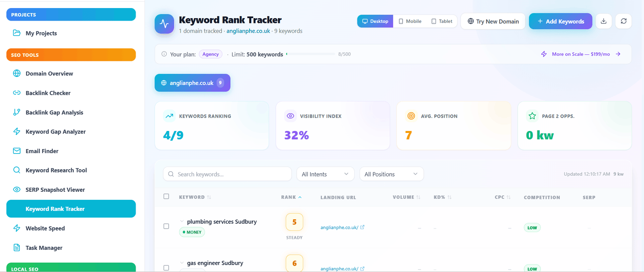This screenshot has height=272, width=644.
Task: Click the SERP Snapshot eye icon
Action: (x=17, y=189)
